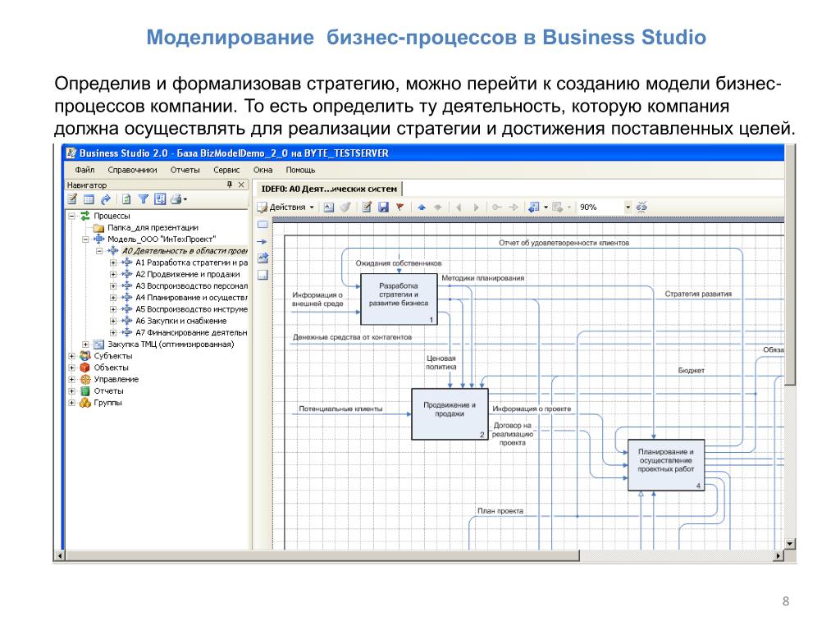The width and height of the screenshot is (840, 630).
Task: Select the arrow label text tool
Action: coord(262,258)
